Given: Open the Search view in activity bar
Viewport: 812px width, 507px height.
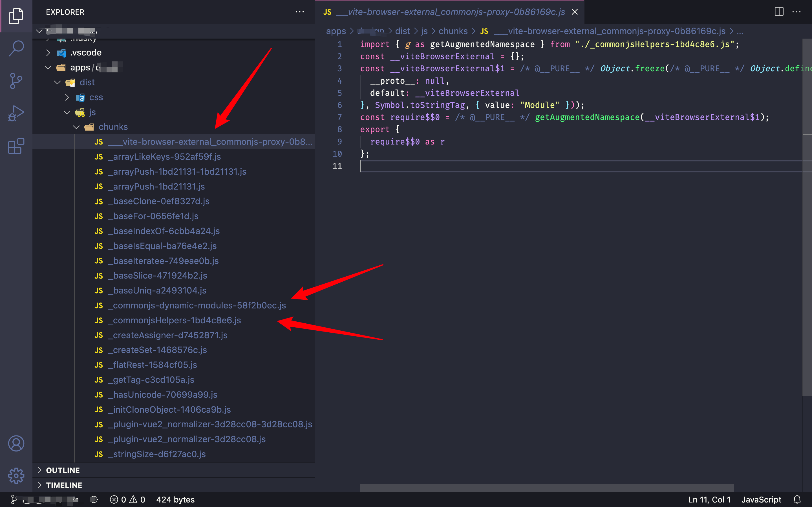Looking at the screenshot, I should [x=16, y=48].
